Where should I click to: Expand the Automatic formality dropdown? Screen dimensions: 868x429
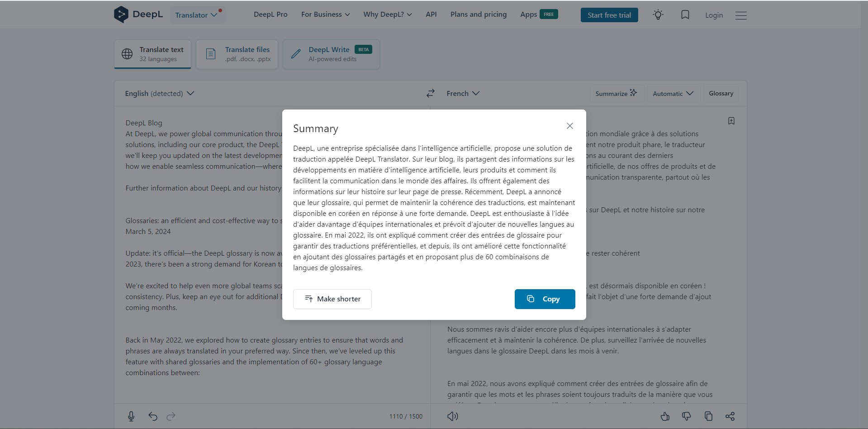coord(673,93)
